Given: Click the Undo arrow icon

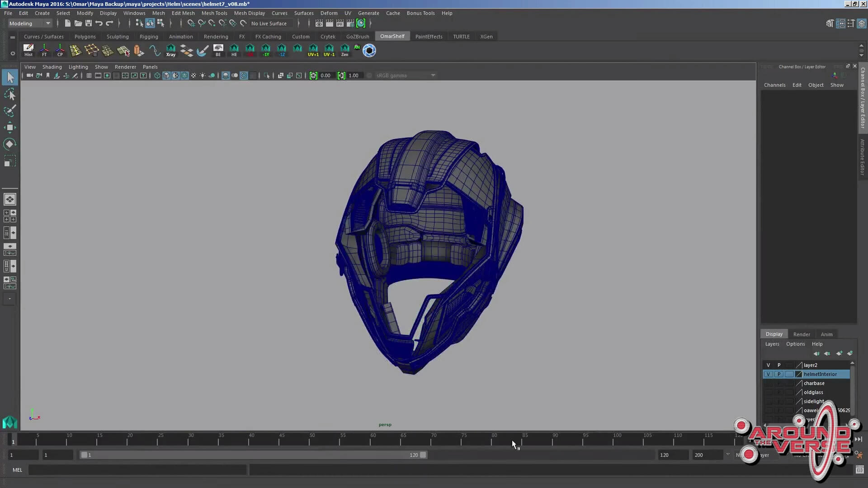Looking at the screenshot, I should coord(99,23).
